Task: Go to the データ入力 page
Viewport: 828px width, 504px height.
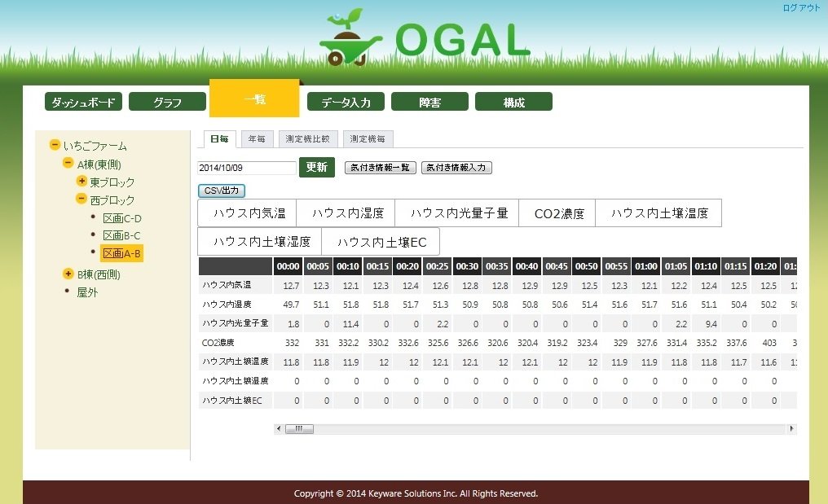Action: coord(346,103)
